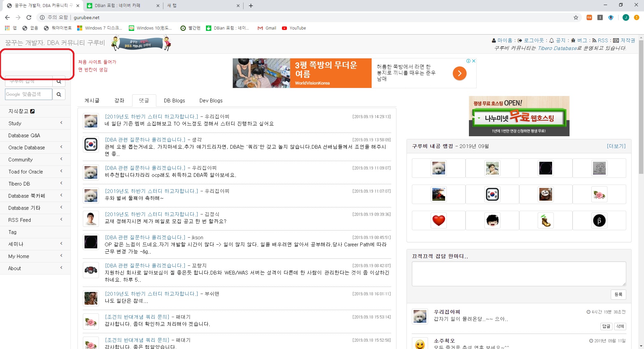Click the 더보기 link in ranking panel
Image resolution: width=644 pixels, height=349 pixels.
point(616,146)
